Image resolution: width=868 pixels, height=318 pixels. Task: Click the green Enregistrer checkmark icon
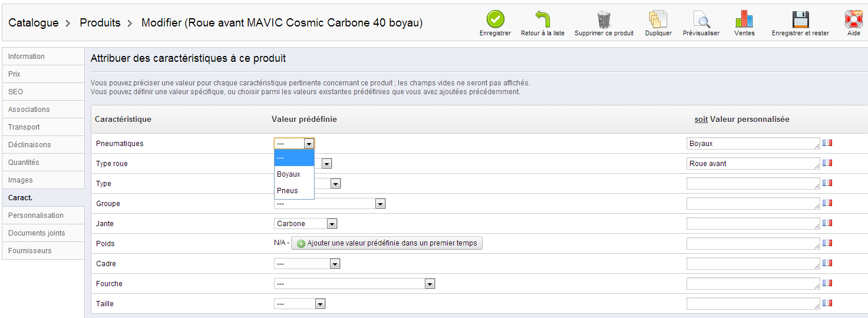click(x=495, y=19)
